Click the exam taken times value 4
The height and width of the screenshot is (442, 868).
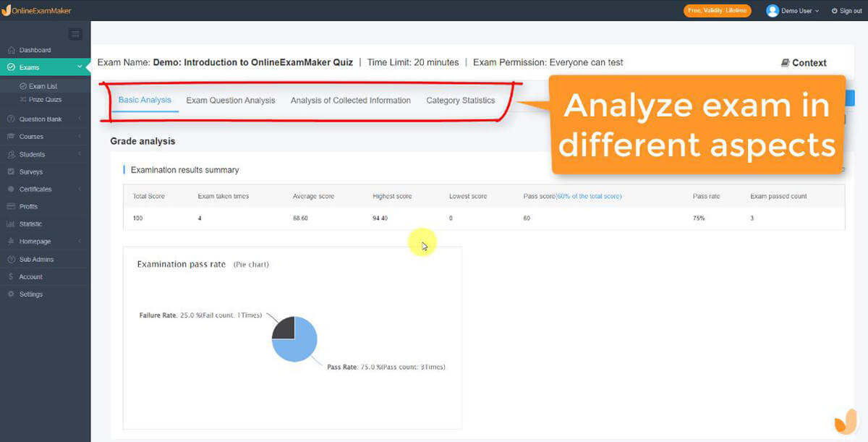click(200, 218)
